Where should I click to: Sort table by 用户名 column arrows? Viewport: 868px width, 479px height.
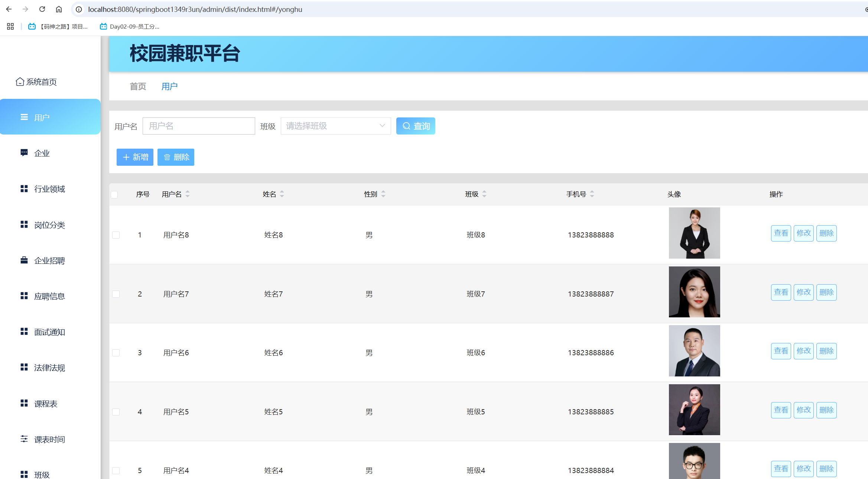(188, 194)
